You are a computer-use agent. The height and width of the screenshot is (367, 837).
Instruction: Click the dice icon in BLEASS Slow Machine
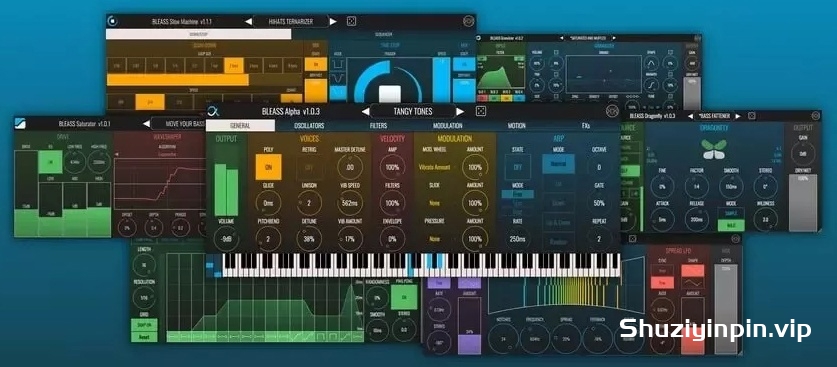click(351, 22)
